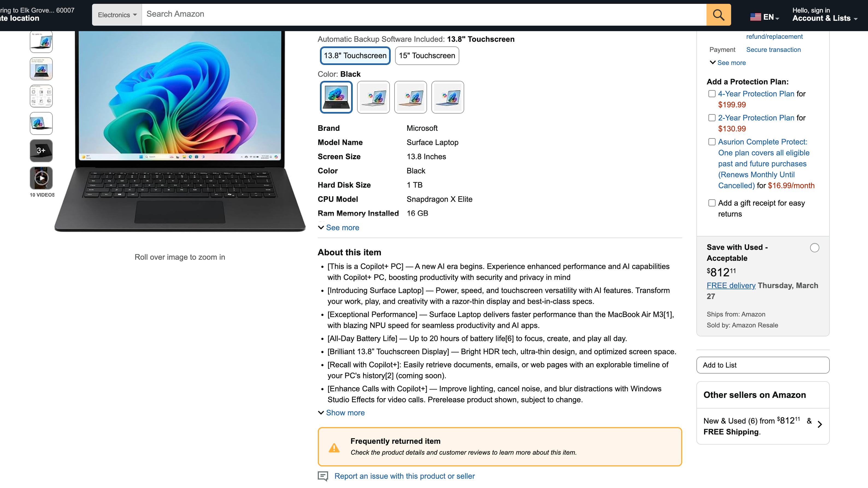Click the 10 VIDEOS label
The height and width of the screenshot is (488, 868).
pyautogui.click(x=42, y=195)
